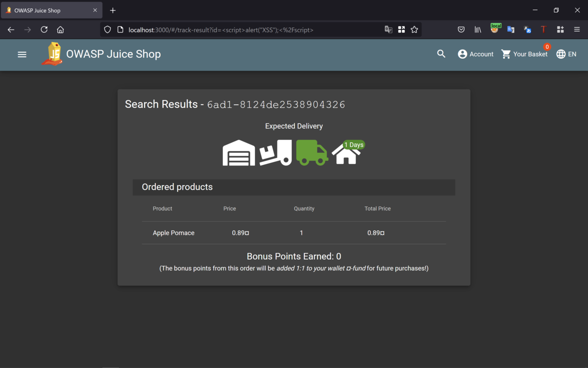Image resolution: width=588 pixels, height=368 pixels.
Task: Click the 'Ordered products' section heading
Action: coord(177,187)
